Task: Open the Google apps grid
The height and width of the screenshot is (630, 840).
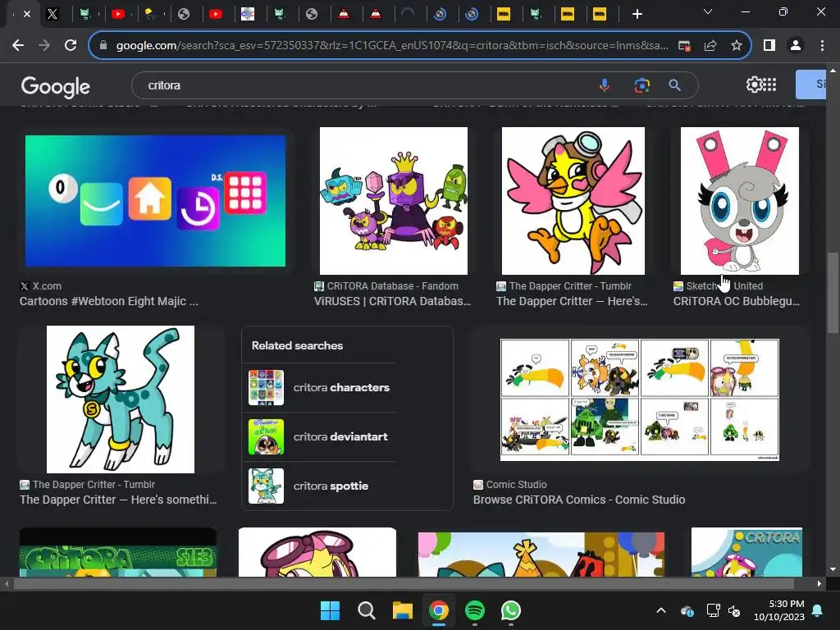Action: pyautogui.click(x=769, y=84)
